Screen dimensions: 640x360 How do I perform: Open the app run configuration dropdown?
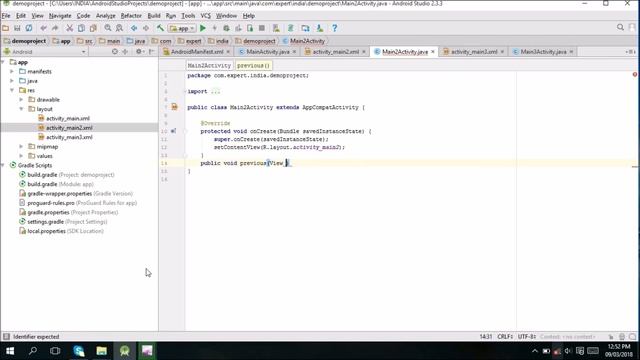point(182,29)
